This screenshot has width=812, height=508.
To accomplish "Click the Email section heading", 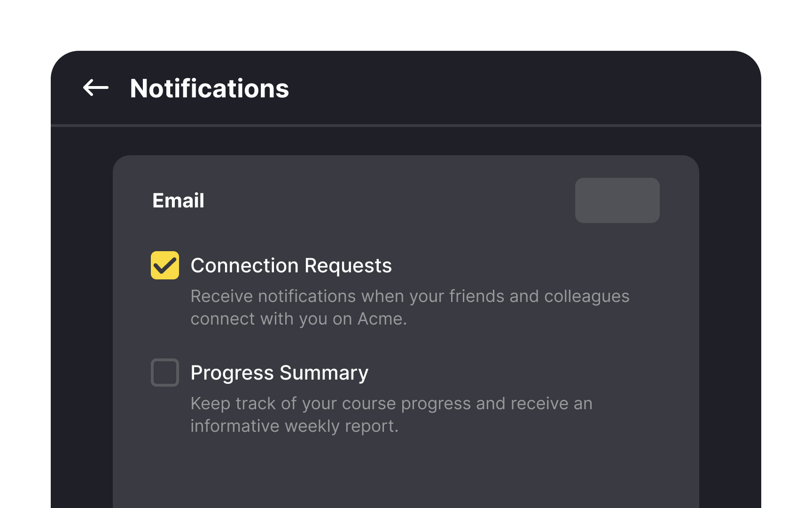I will (x=178, y=200).
